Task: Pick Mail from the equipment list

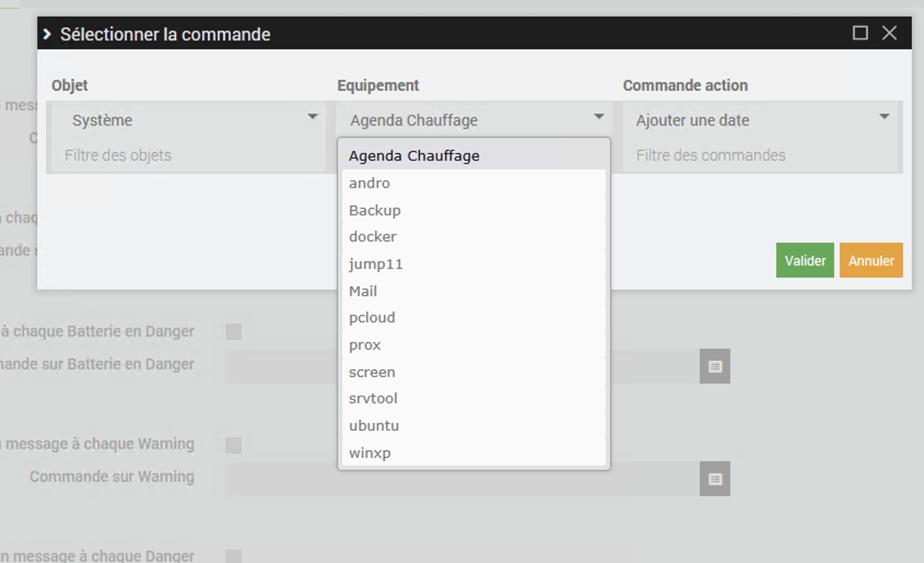Action: coord(473,291)
